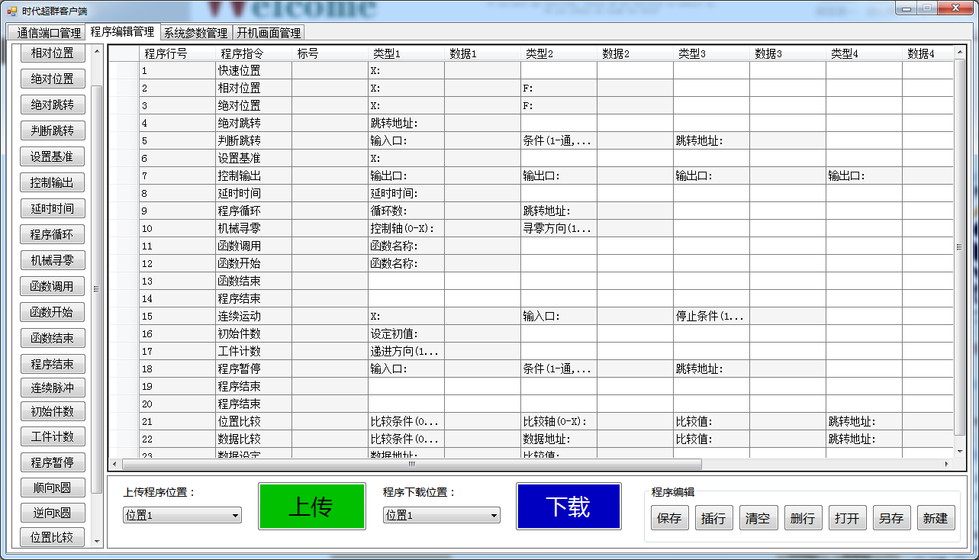This screenshot has width=979, height=560.
Task: Add 机械寻零 instruction from sidebar
Action: 53,260
